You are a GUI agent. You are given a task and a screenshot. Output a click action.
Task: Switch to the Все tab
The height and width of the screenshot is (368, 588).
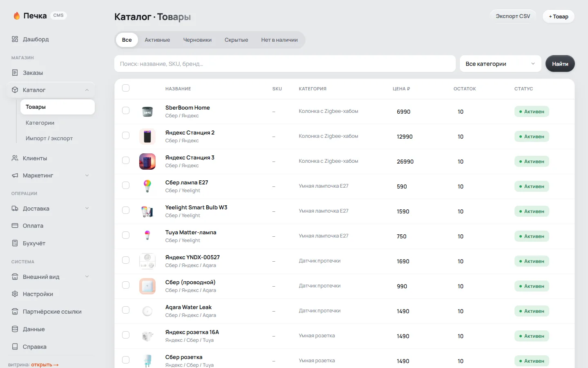[x=127, y=40]
